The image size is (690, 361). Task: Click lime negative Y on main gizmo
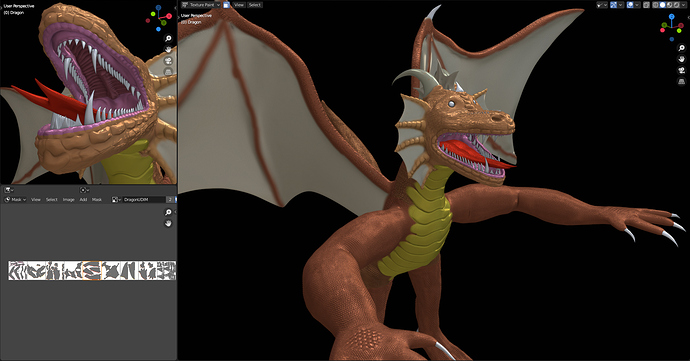tap(679, 30)
